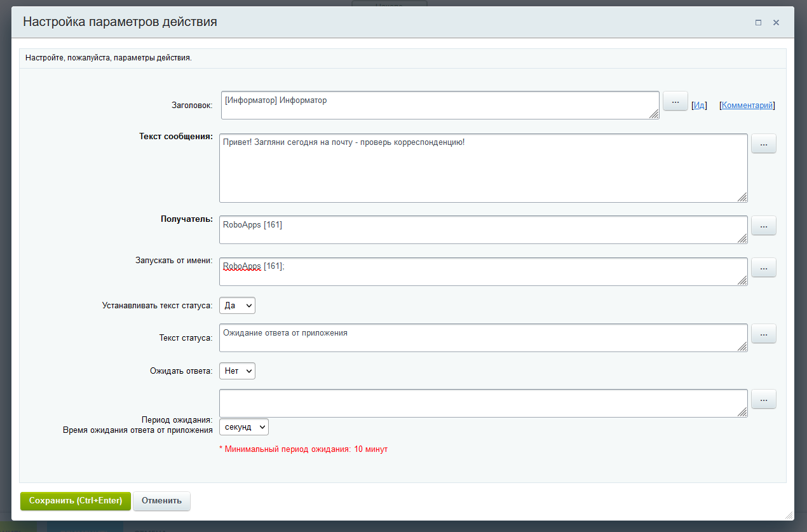
Task: Maximize the action settings dialog
Action: (x=758, y=22)
